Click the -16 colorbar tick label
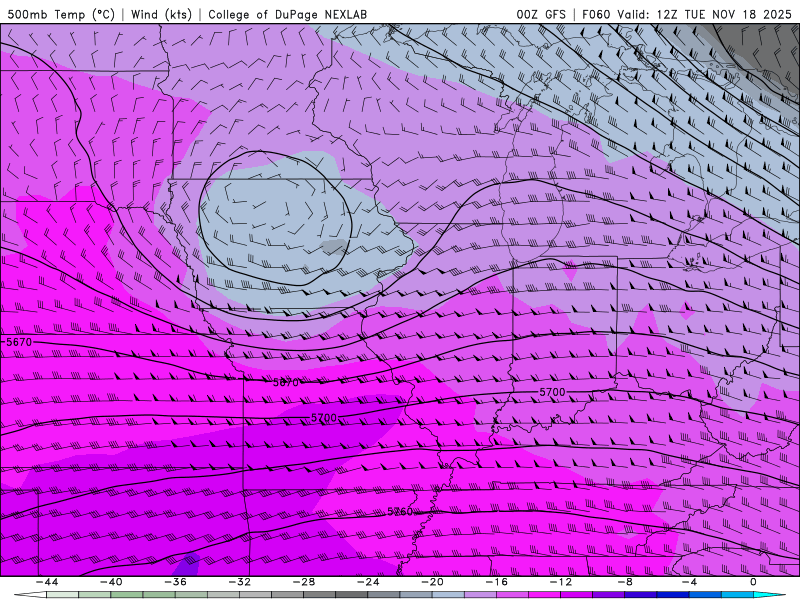Viewport: 800px width, 600px height. 496,582
